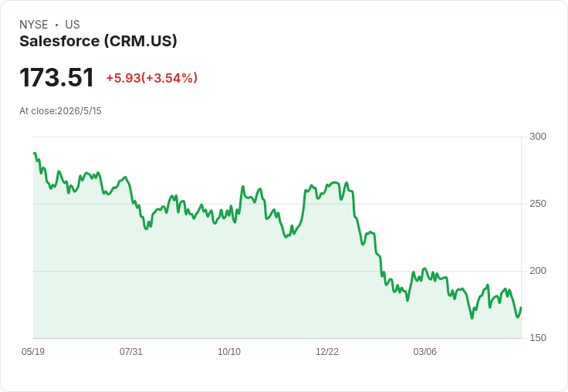The image size is (568, 392).
Task: Click the 150 price axis label
Action: point(538,338)
